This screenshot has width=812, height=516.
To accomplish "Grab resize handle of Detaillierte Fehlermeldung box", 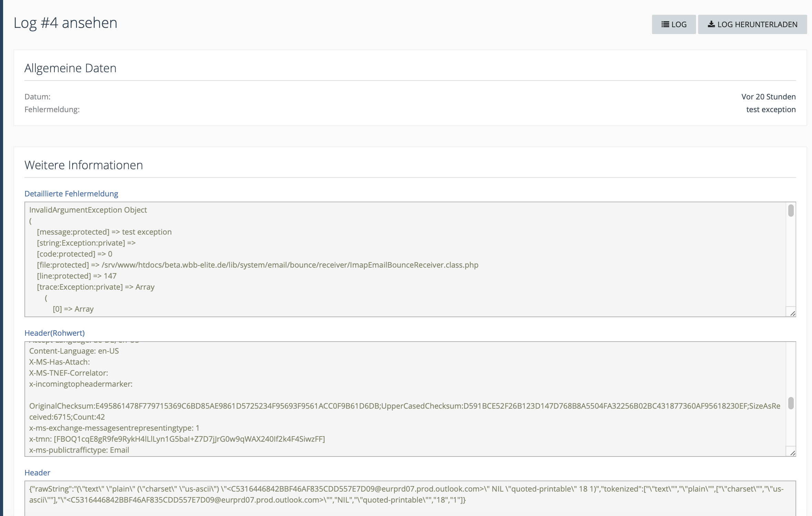I will 793,313.
